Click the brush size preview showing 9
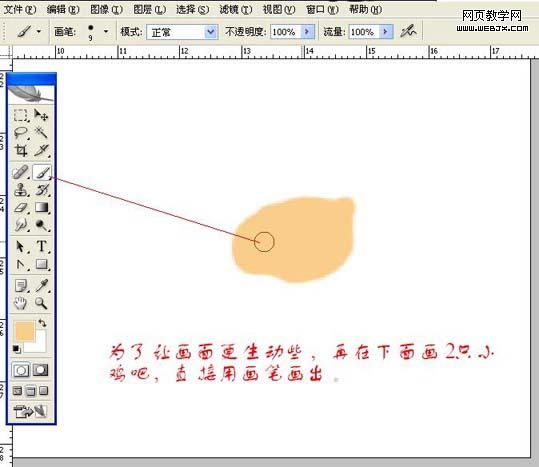The width and height of the screenshot is (539, 467). (x=90, y=32)
